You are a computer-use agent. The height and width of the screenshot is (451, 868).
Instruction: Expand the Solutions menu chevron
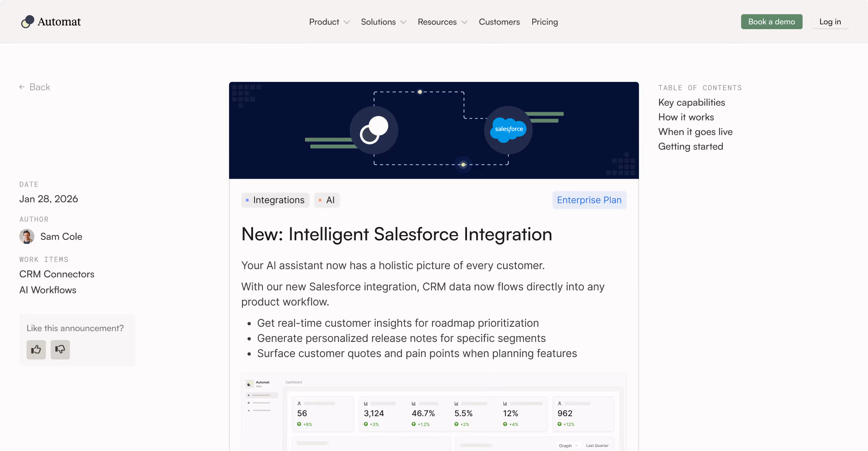[x=403, y=22]
